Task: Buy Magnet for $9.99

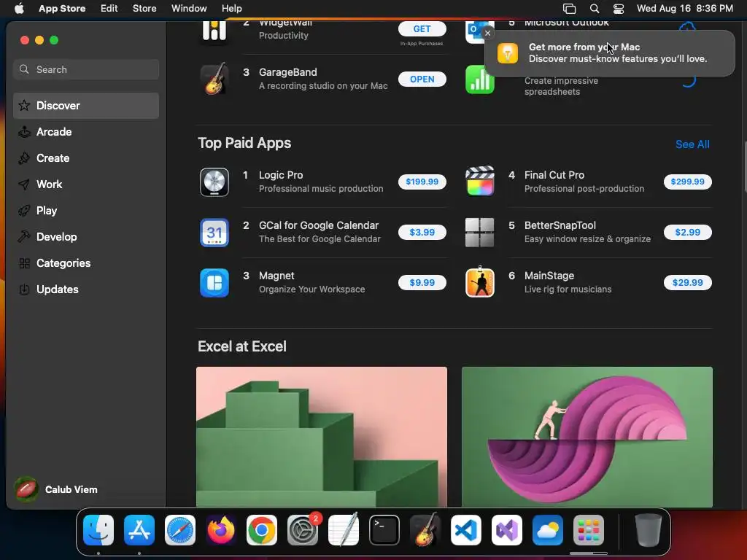Action: [x=422, y=283]
